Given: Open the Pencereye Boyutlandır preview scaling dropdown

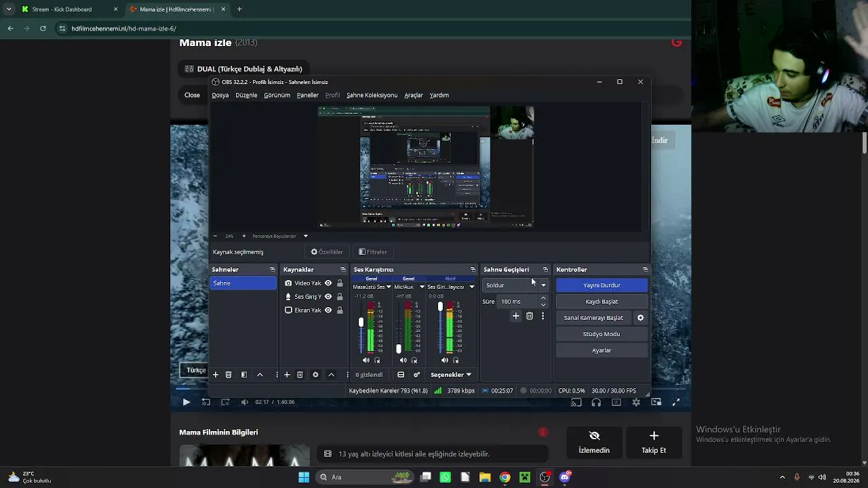Looking at the screenshot, I should click(x=306, y=236).
